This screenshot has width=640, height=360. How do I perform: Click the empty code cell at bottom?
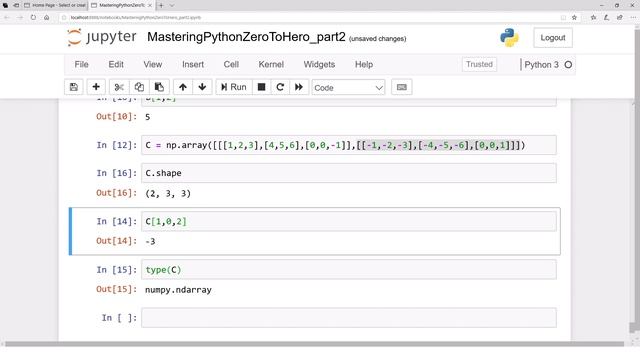pos(349,318)
